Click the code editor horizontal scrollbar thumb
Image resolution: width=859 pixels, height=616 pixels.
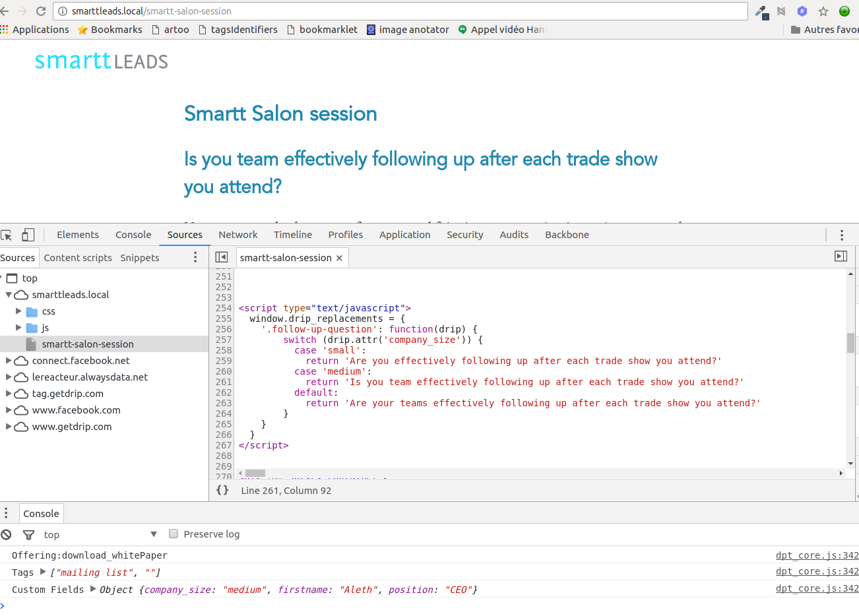pyautogui.click(x=255, y=473)
